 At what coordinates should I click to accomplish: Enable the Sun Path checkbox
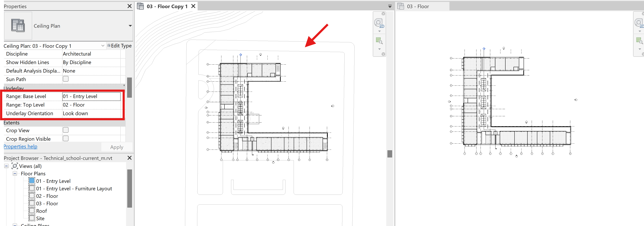(66, 79)
